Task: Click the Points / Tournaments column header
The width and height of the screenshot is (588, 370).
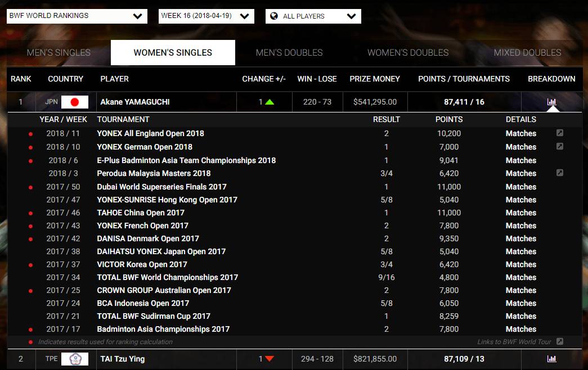Action: (464, 79)
